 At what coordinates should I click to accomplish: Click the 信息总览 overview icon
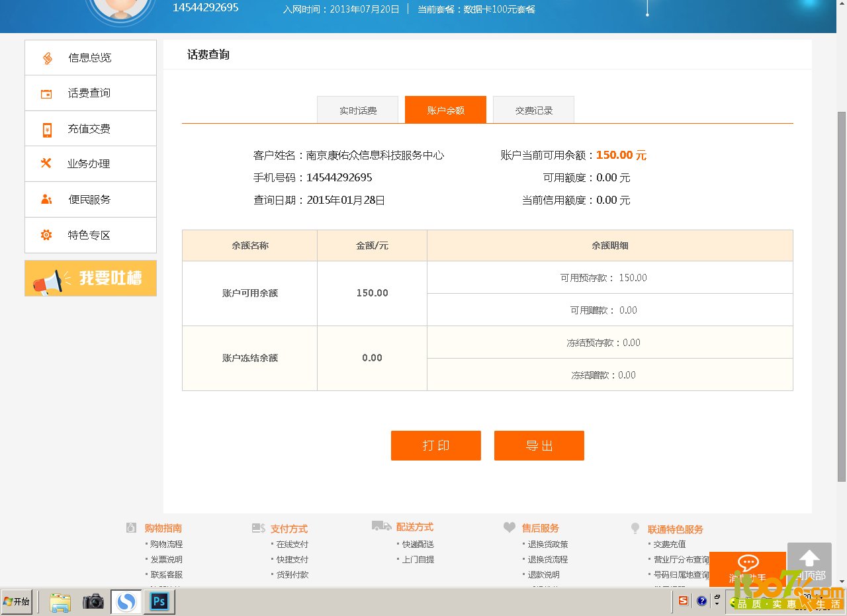[47, 58]
